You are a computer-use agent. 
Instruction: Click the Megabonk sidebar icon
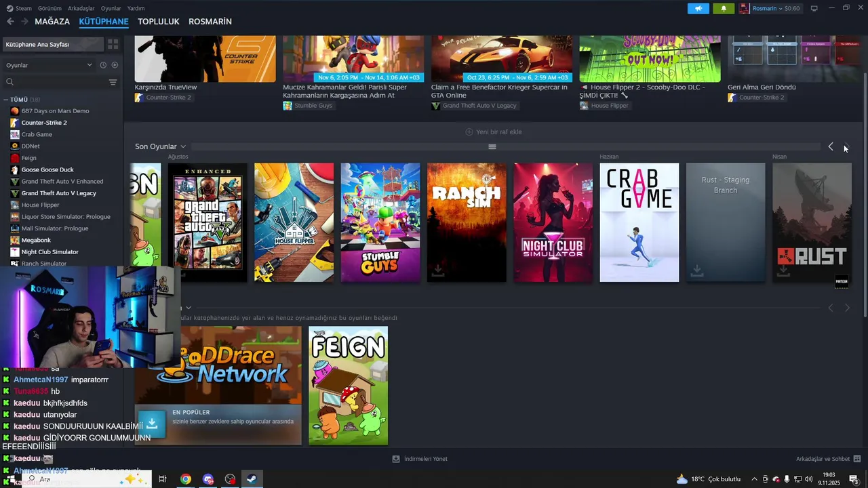15,240
